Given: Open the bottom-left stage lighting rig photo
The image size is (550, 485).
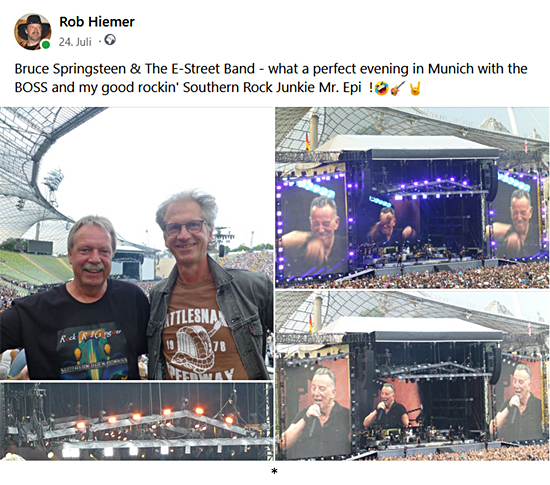Looking at the screenshot, I should point(136,421).
